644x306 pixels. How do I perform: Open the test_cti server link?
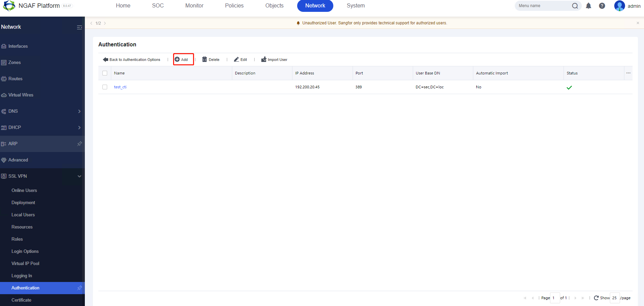pyautogui.click(x=120, y=87)
